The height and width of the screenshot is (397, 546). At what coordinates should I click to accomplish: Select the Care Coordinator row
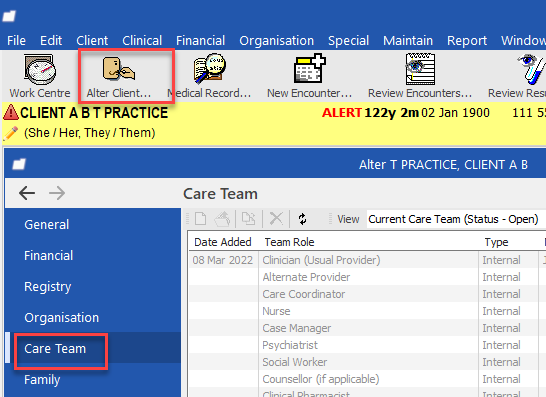367,294
